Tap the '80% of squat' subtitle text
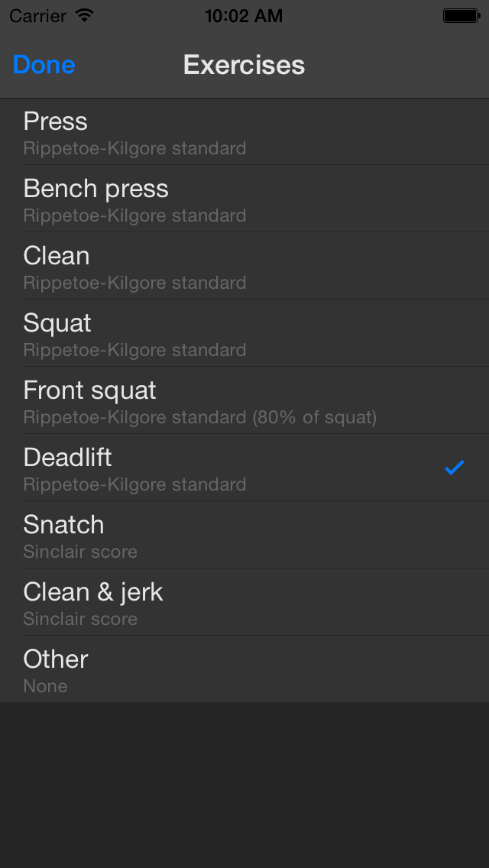 pyautogui.click(x=315, y=417)
